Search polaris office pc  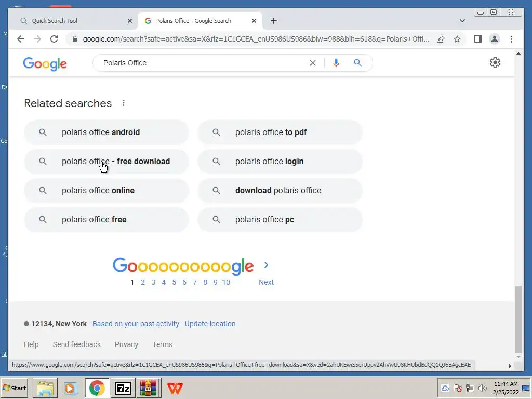(280, 220)
